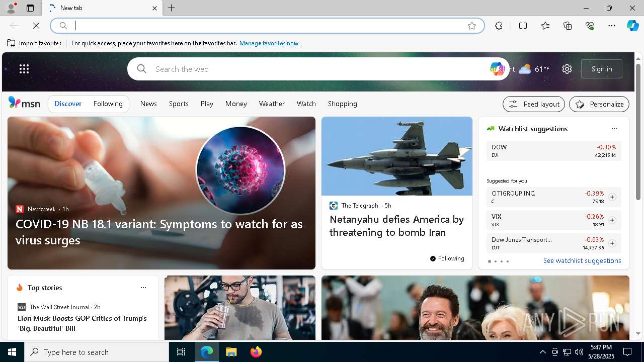Close the New tab tab
The height and width of the screenshot is (362, 644).
[154, 8]
